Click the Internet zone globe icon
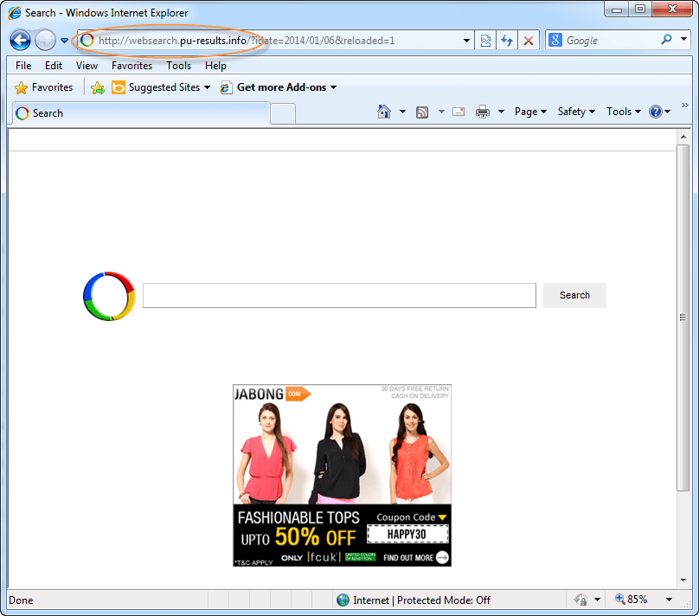Screen dimensions: 699x616 343,600
